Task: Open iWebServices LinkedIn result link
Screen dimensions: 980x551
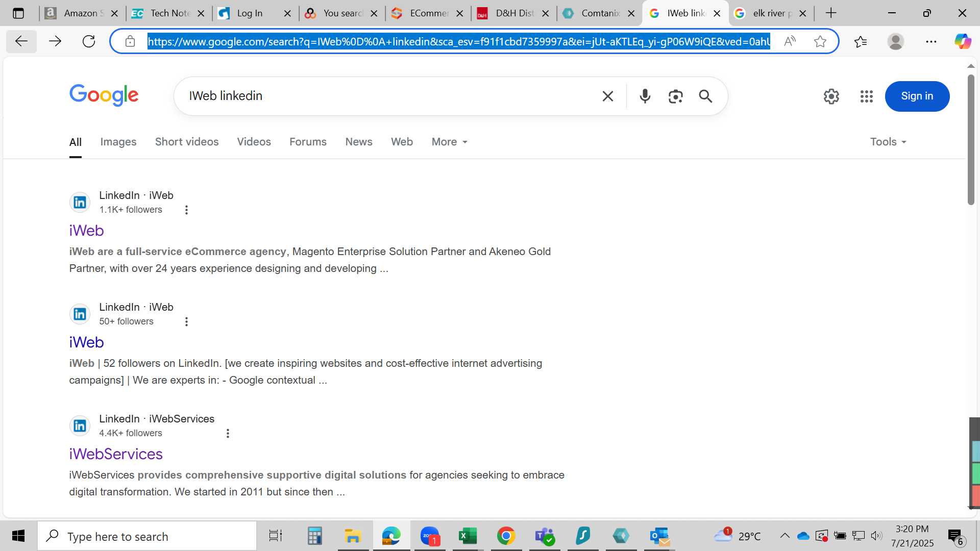Action: tap(116, 454)
